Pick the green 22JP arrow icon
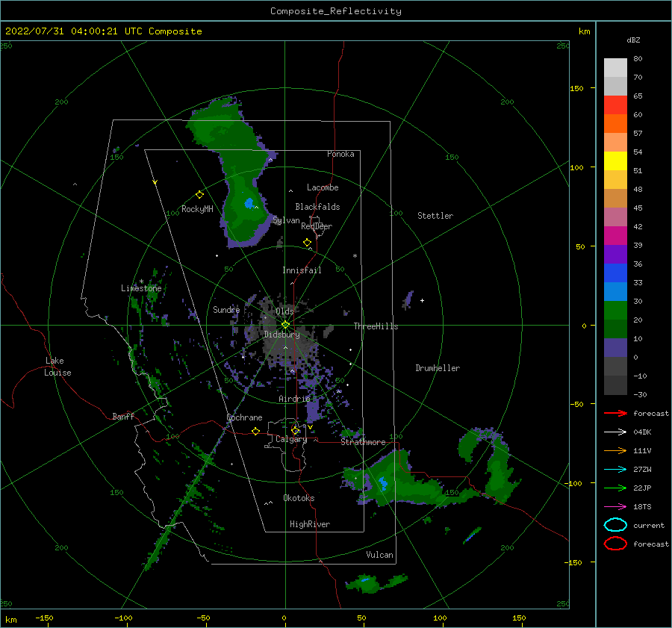The width and height of the screenshot is (672, 628). coord(615,488)
